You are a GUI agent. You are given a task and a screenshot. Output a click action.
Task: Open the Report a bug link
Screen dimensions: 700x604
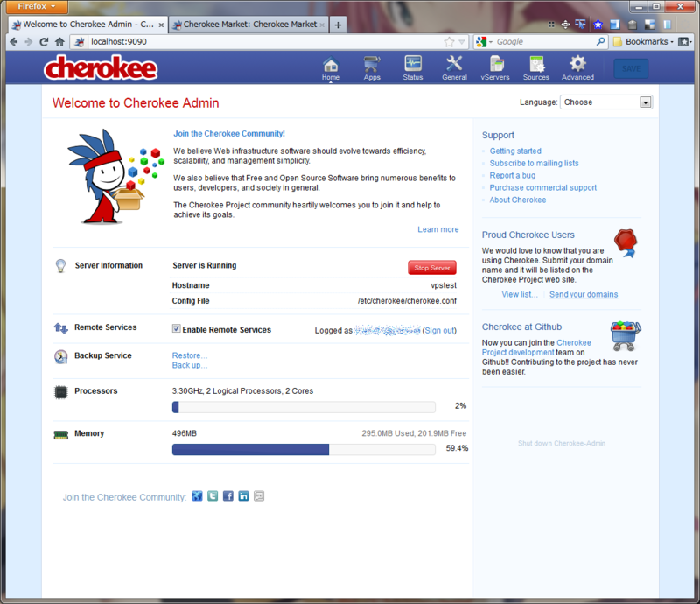(x=513, y=175)
